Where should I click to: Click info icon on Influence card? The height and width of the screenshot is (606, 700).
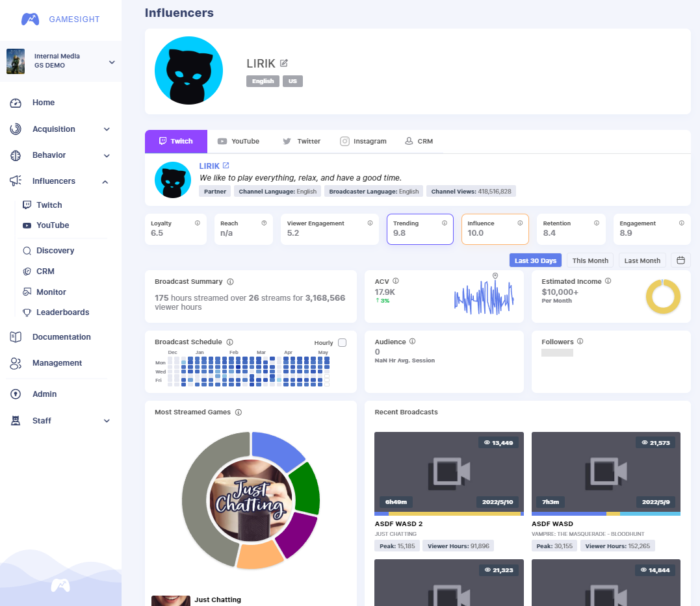click(x=520, y=223)
